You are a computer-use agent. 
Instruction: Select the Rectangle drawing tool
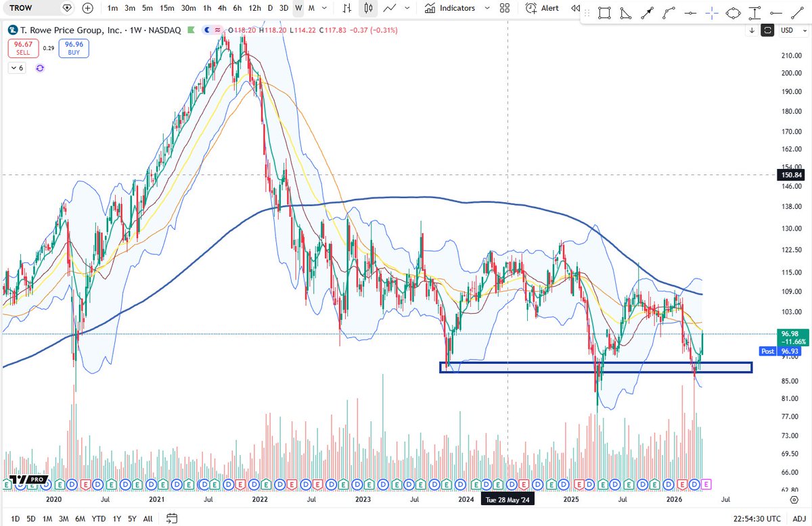[x=604, y=14]
